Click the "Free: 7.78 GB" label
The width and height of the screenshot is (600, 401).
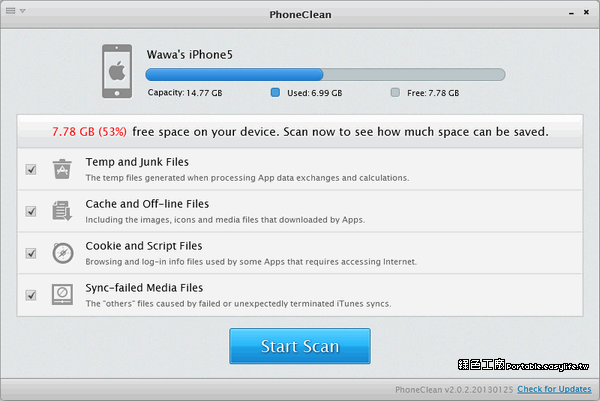tap(433, 93)
